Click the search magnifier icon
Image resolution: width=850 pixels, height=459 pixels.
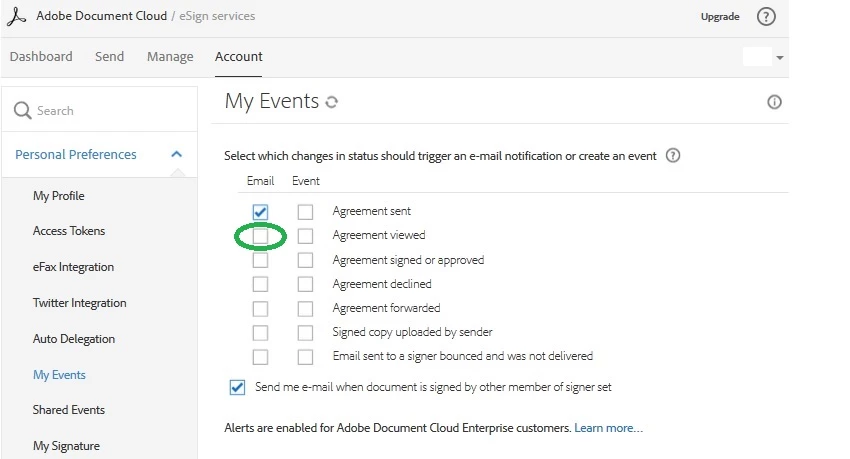(22, 111)
